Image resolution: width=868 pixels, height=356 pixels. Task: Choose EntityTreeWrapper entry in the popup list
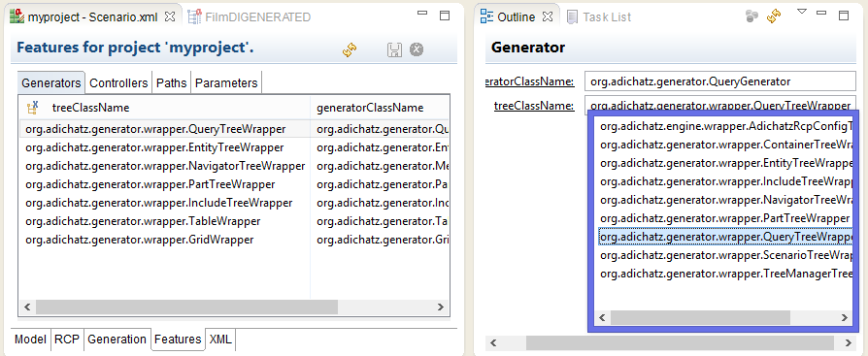(725, 163)
